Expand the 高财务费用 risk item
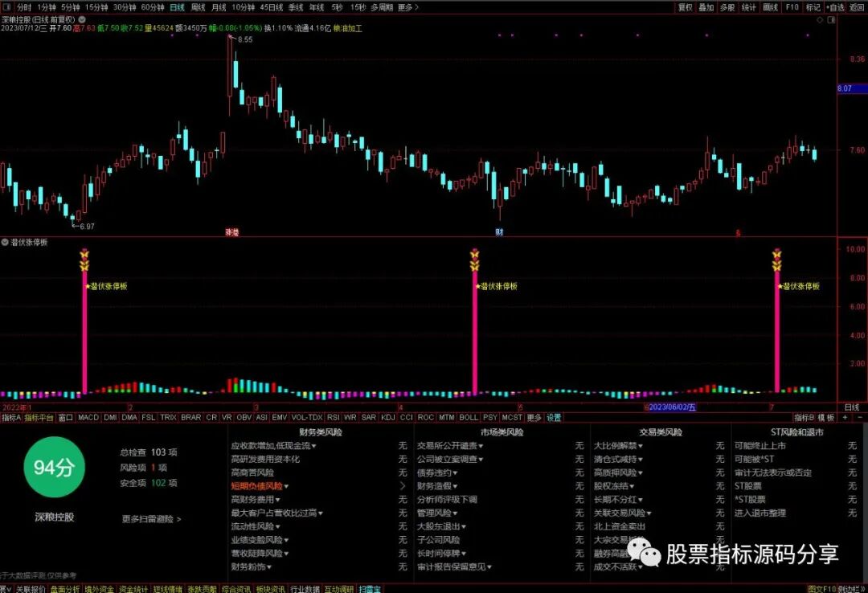Image resolution: width=868 pixels, height=593 pixels. 256,500
